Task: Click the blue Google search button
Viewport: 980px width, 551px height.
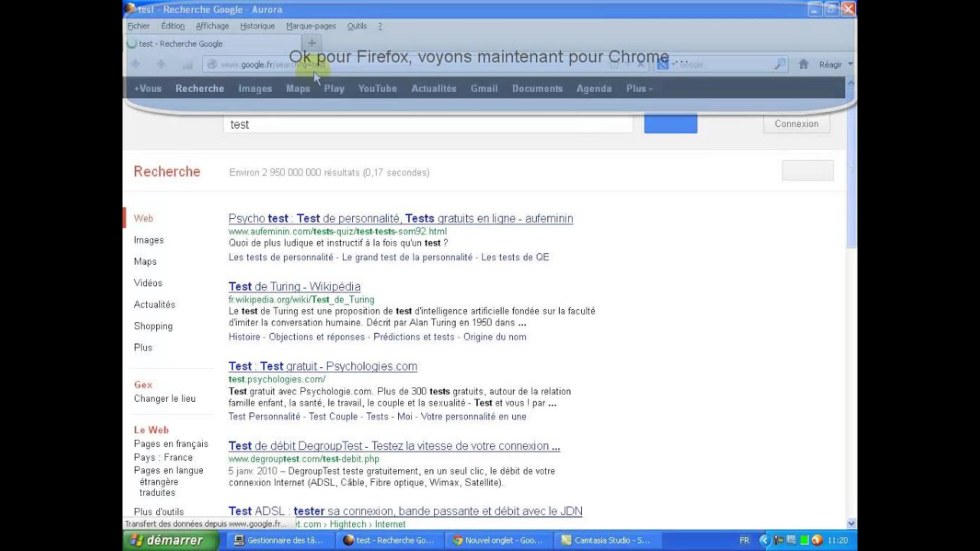Action: 671,124
